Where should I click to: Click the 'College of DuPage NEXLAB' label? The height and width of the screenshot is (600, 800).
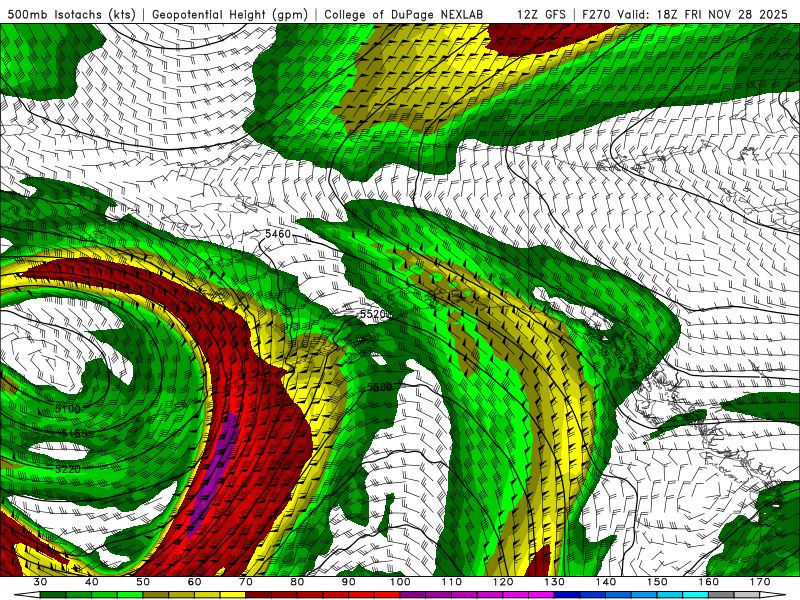404,14
